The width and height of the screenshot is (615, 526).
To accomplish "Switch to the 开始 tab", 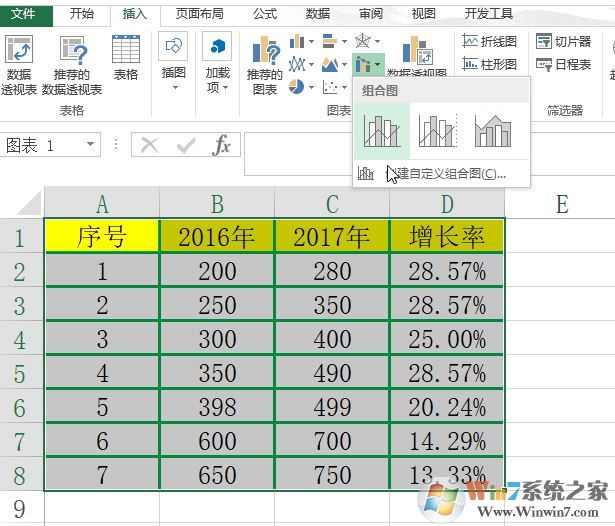I will (82, 15).
